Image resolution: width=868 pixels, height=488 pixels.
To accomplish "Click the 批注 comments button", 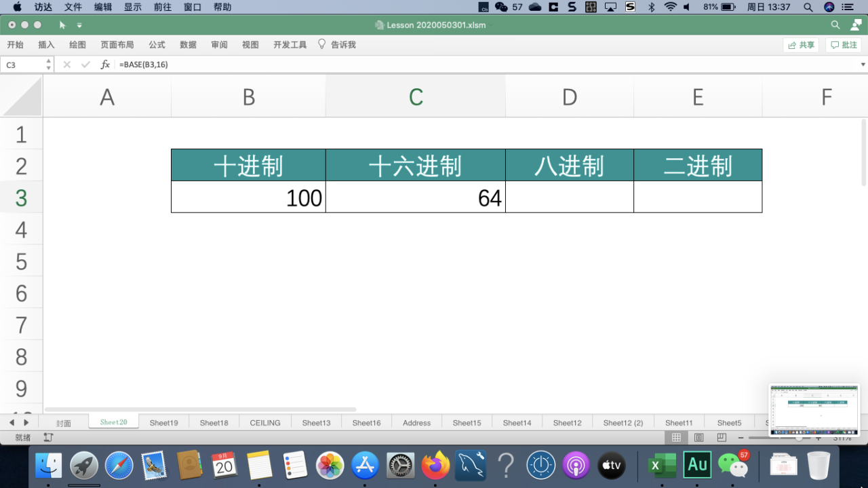I will coord(844,45).
